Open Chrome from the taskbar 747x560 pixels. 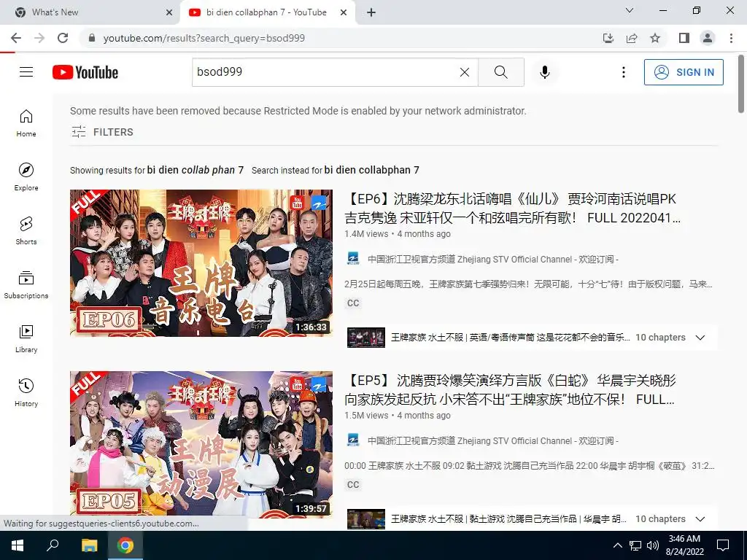125,545
